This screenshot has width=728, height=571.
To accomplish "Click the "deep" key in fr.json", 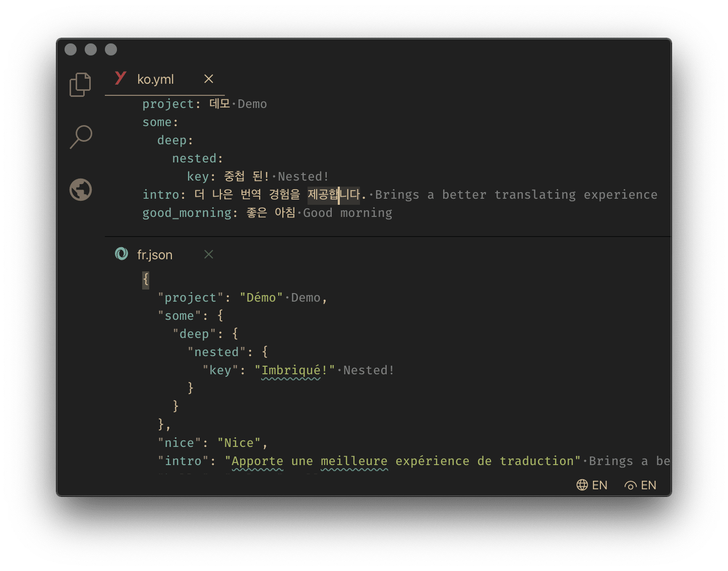I will 194,334.
